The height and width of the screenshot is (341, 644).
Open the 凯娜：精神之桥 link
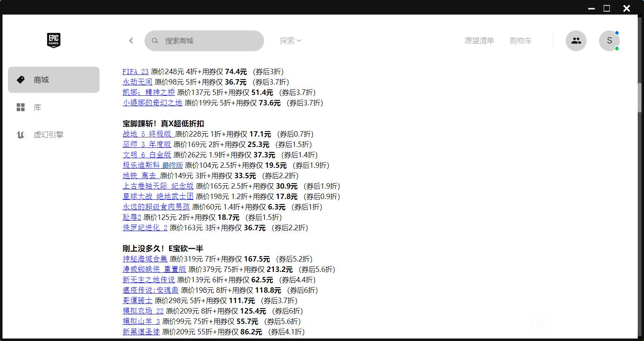pyautogui.click(x=149, y=92)
